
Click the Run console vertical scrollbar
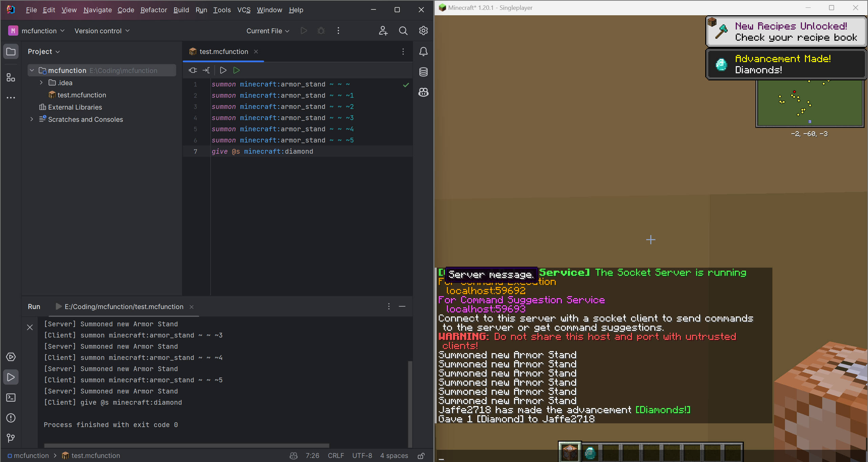pyautogui.click(x=410, y=404)
